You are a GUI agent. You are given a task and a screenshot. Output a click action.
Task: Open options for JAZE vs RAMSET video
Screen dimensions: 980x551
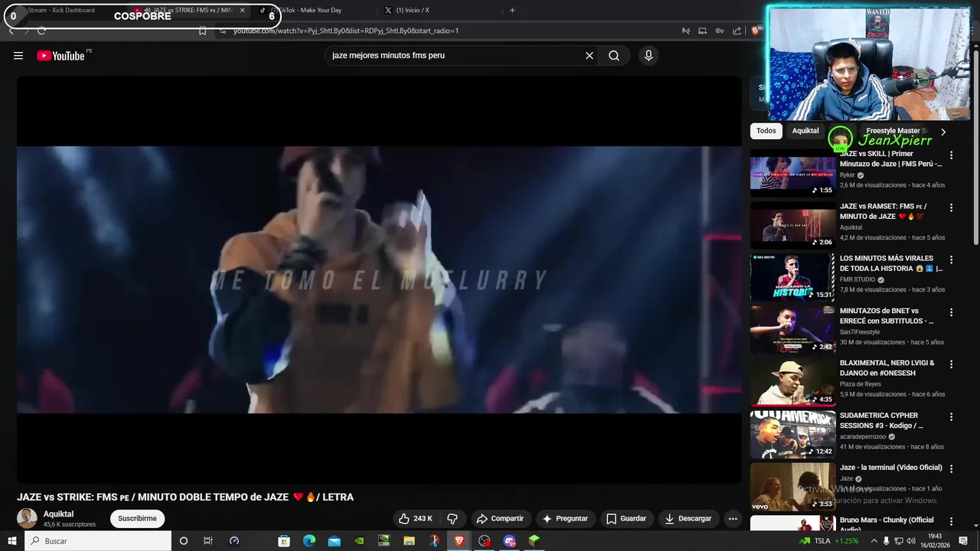click(952, 207)
